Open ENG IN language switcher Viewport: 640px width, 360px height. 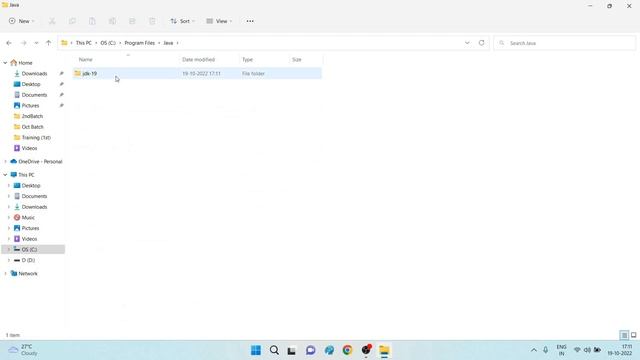tap(562, 350)
